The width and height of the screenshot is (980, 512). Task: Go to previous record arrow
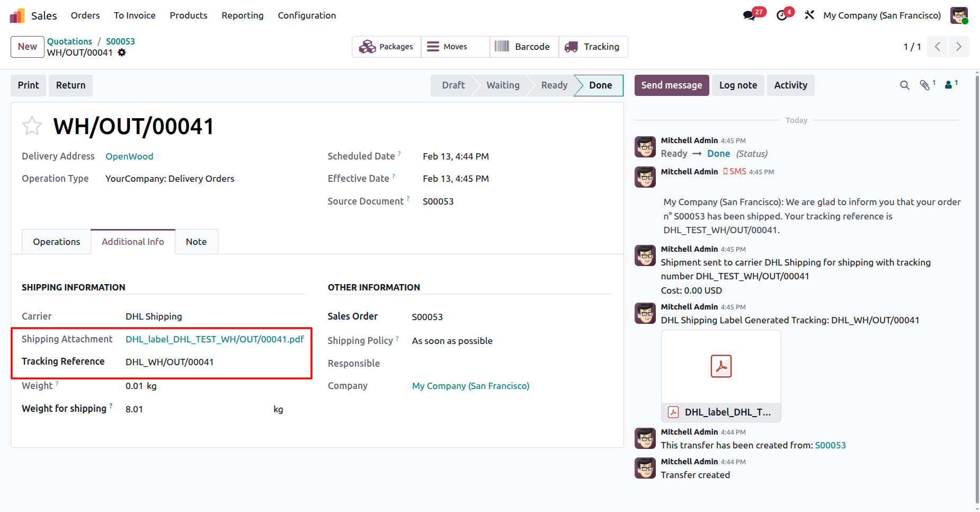(x=938, y=47)
